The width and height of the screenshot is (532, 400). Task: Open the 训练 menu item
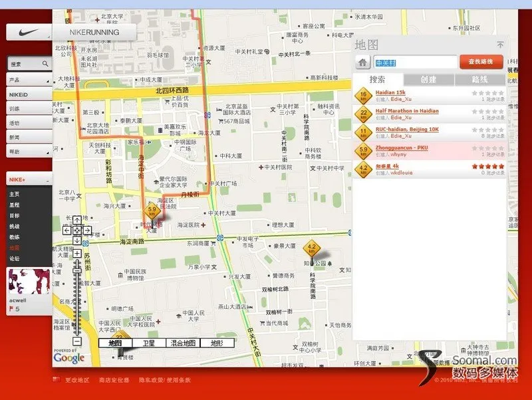click(x=29, y=109)
